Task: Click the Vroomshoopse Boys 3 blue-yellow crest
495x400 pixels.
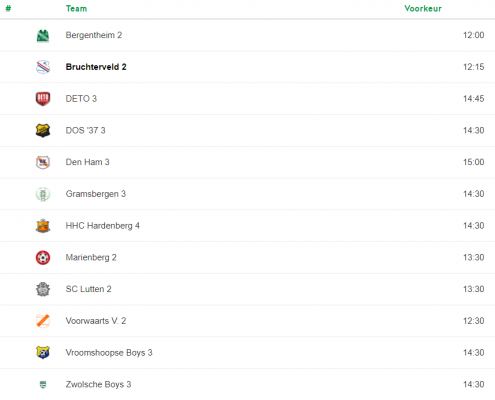Action: click(x=43, y=353)
